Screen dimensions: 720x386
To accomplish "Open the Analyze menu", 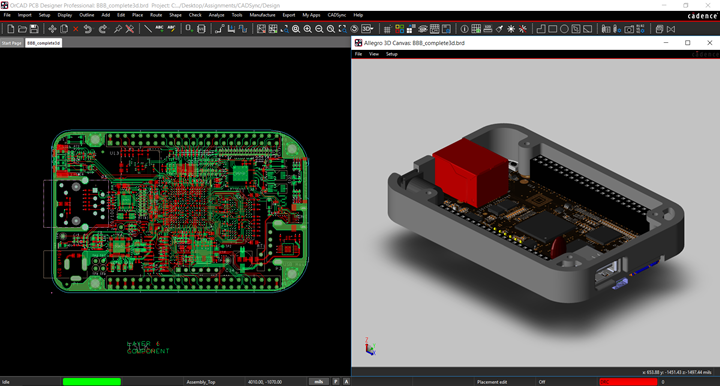I will pos(216,15).
